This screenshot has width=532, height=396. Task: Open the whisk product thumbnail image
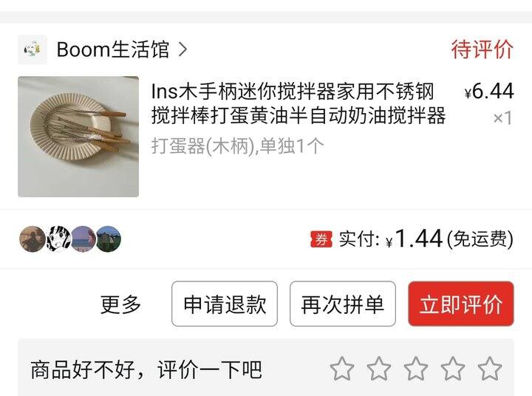pos(78,137)
